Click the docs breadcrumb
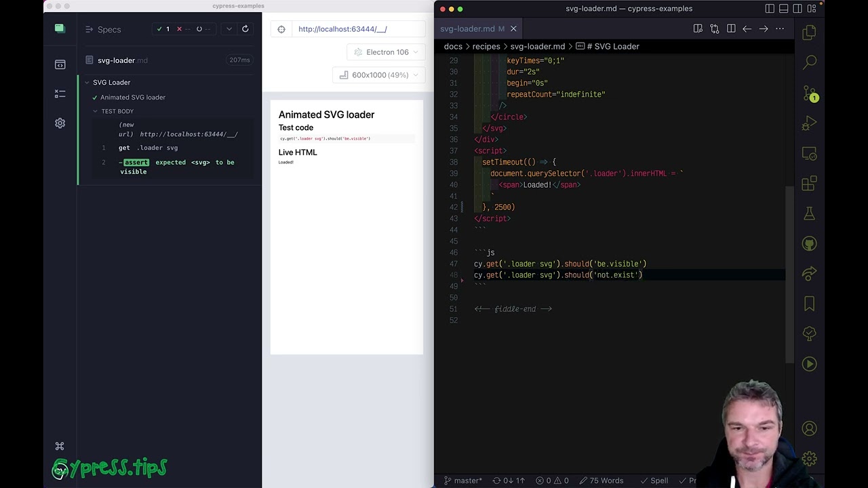The width and height of the screenshot is (868, 488). (x=453, y=46)
